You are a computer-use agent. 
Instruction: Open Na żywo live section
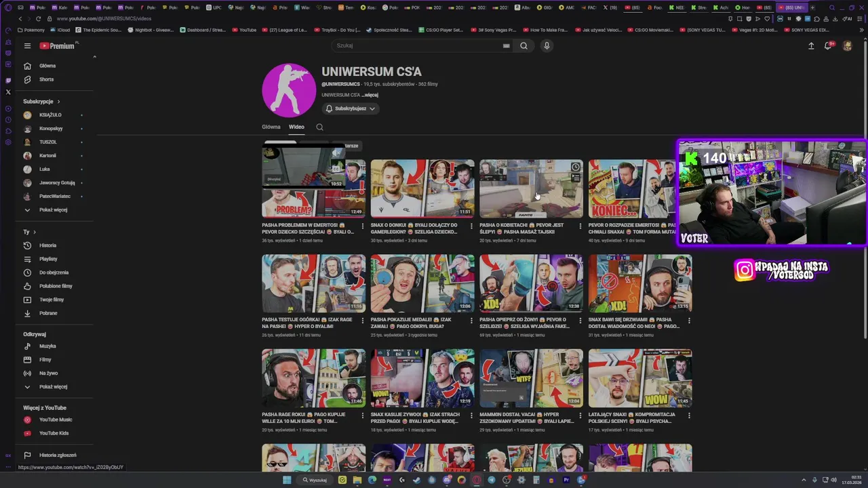tap(48, 373)
